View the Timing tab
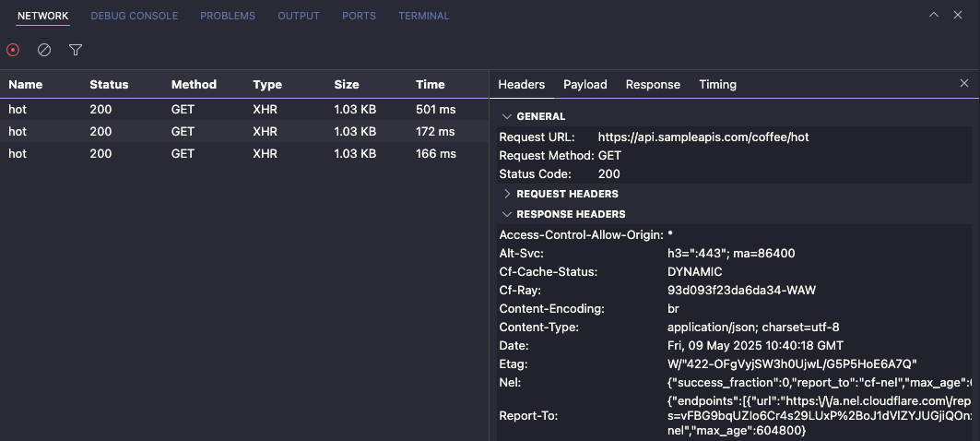This screenshot has height=441, width=980. (x=717, y=84)
